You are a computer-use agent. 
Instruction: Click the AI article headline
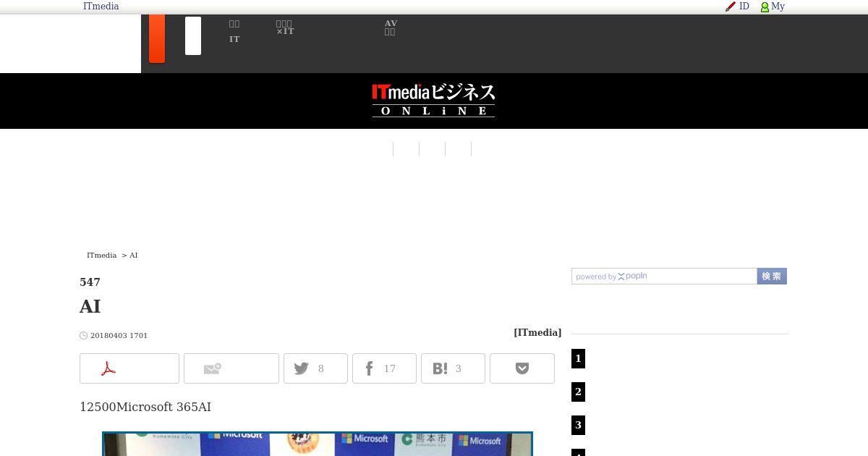(x=90, y=306)
